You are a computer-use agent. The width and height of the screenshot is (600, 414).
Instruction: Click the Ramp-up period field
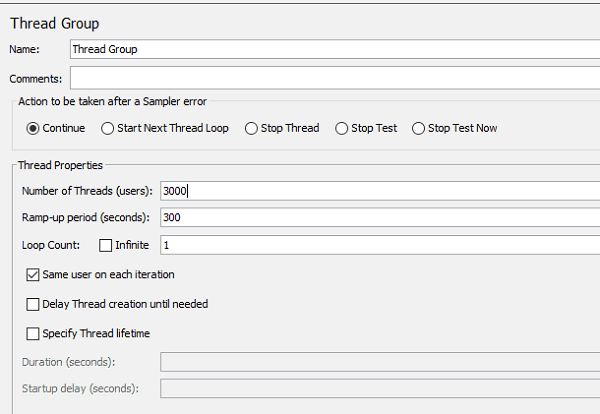[380, 217]
